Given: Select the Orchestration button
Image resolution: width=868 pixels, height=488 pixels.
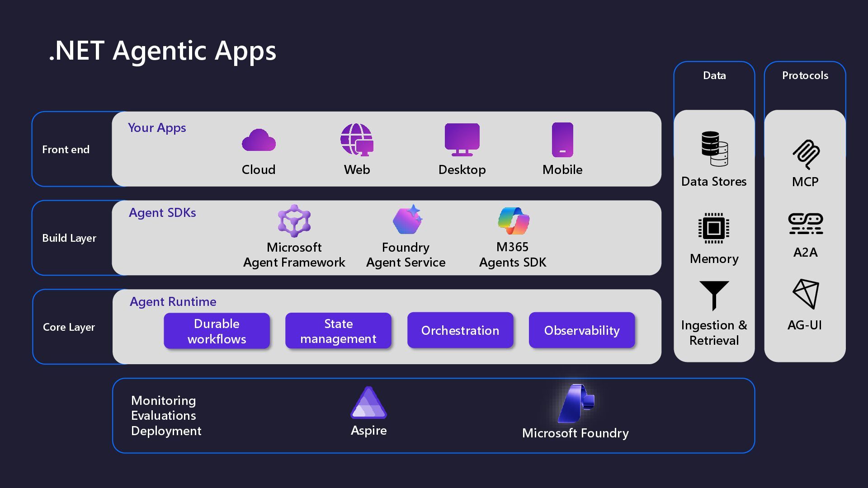Looking at the screenshot, I should 460,330.
